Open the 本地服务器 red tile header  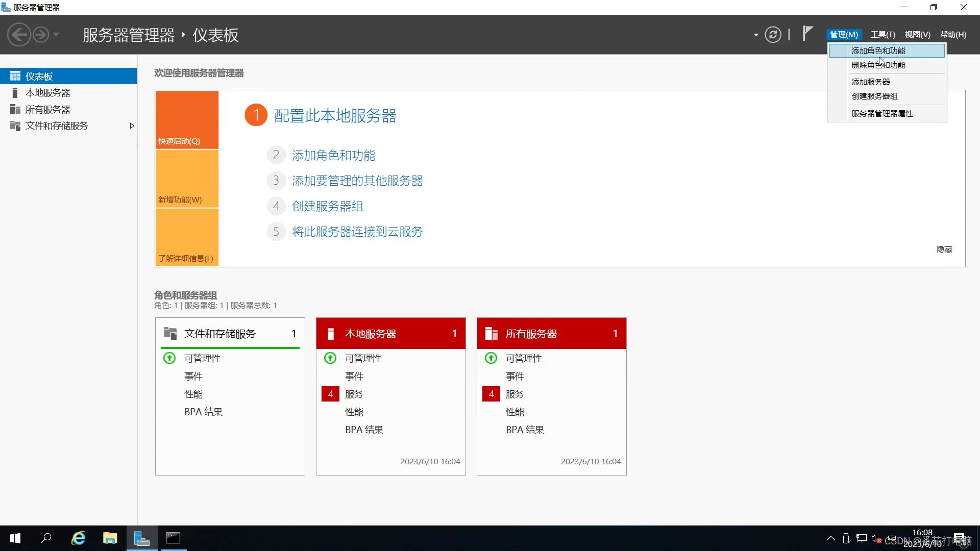tap(391, 333)
